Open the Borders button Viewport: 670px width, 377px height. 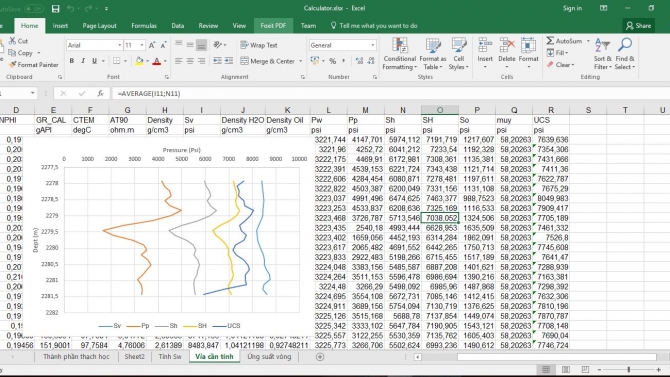(x=116, y=61)
